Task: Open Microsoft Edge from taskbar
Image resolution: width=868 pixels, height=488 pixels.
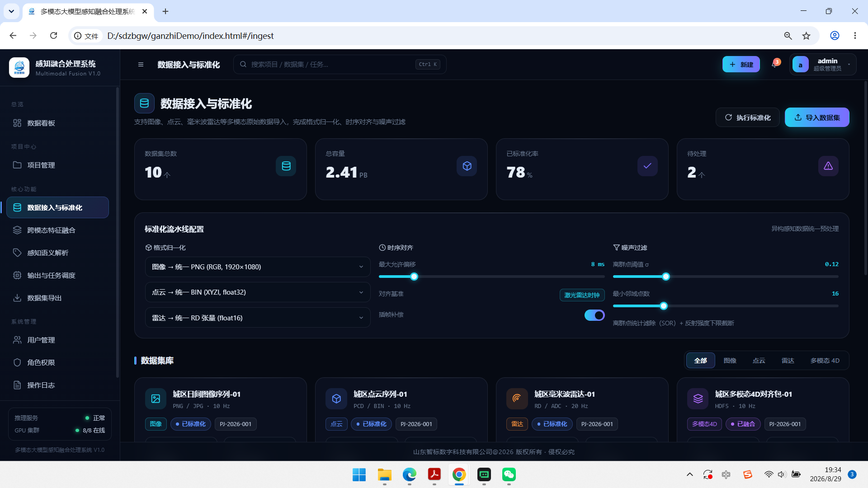Action: (409, 474)
